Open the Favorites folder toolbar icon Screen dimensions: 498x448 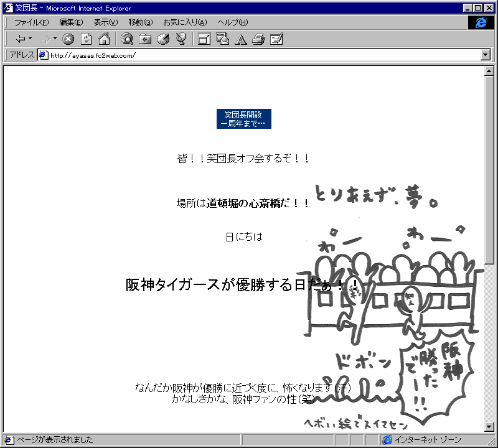click(145, 39)
